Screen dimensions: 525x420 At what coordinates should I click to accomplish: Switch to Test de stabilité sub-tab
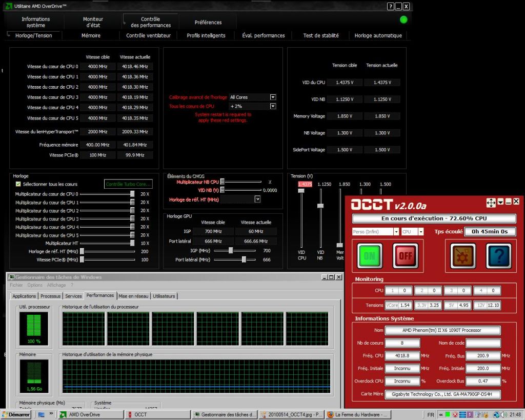pos(321,35)
